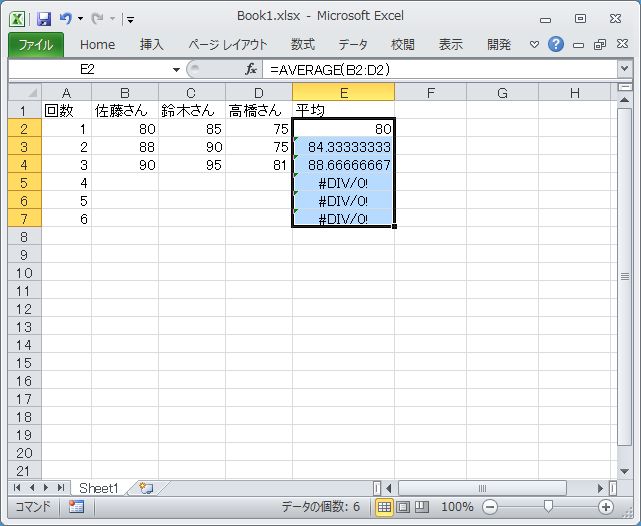The width and height of the screenshot is (641, 526).
Task: Click the vertical scrollbar thumb
Action: tap(624, 277)
